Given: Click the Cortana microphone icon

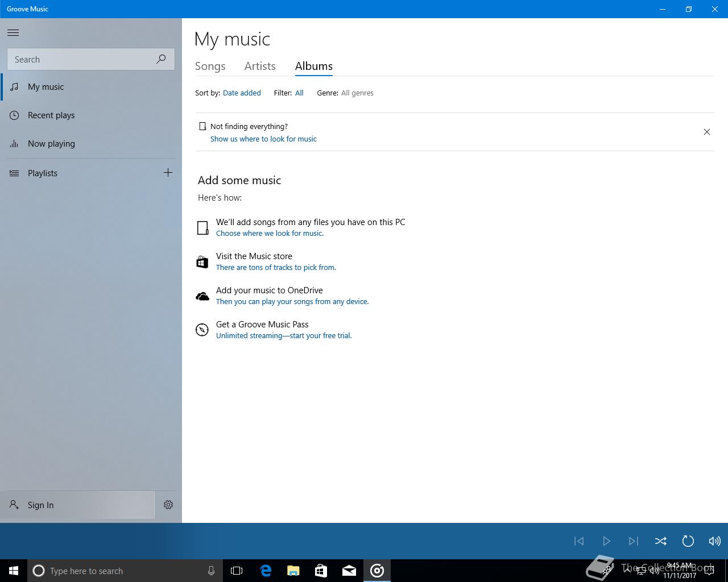Looking at the screenshot, I should click(x=211, y=571).
